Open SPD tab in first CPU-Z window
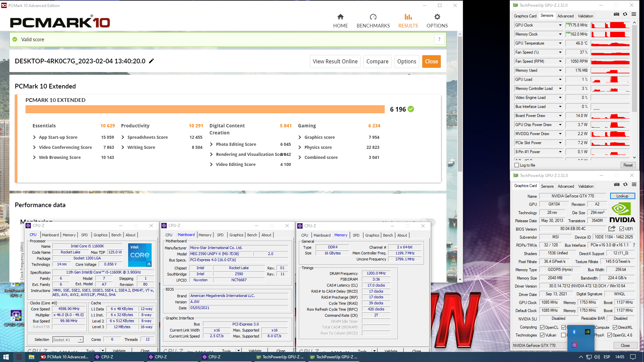The image size is (644, 362). tap(85, 235)
